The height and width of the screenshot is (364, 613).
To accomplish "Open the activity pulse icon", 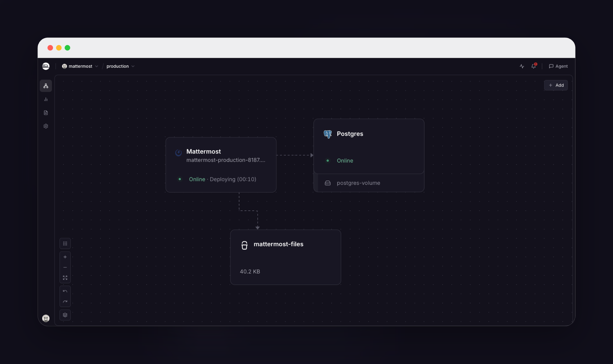I will click(522, 66).
